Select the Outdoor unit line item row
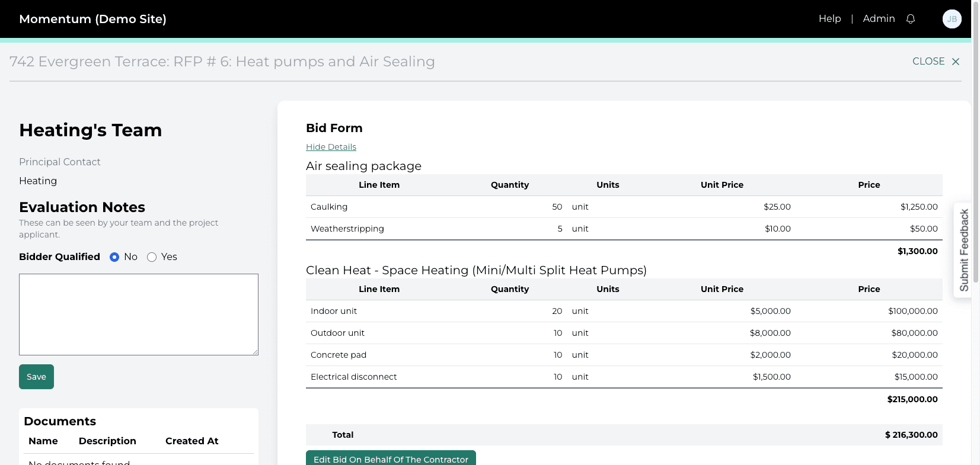The height and width of the screenshot is (465, 980). pyautogui.click(x=624, y=333)
